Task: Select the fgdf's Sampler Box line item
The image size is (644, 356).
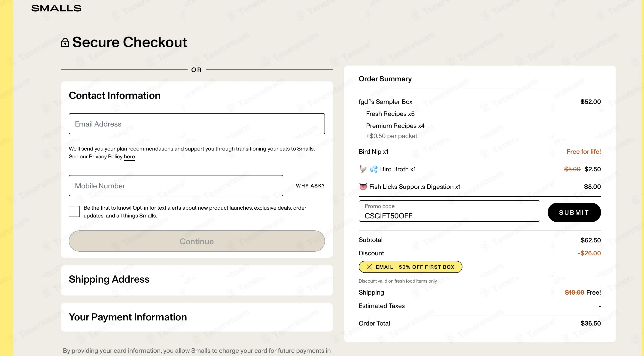Action: pos(385,102)
